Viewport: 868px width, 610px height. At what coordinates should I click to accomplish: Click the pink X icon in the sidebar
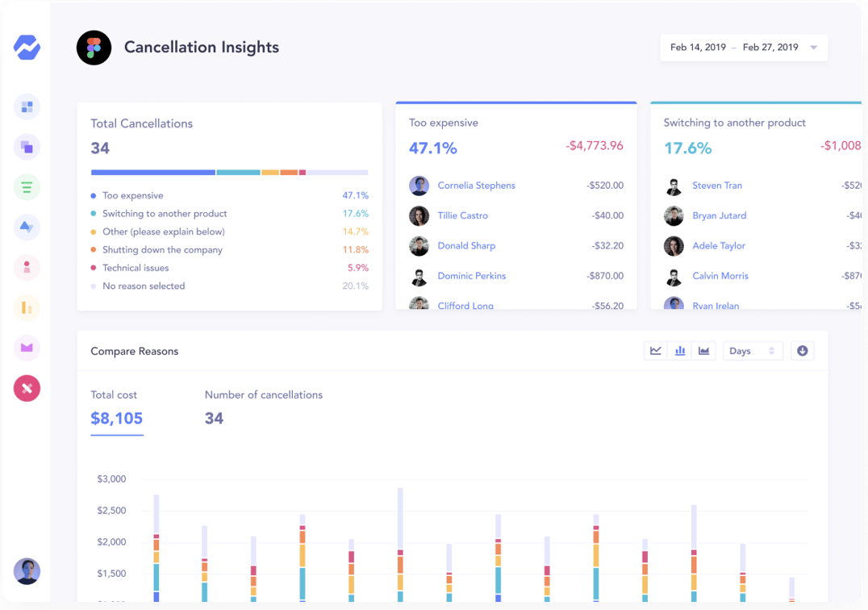click(x=27, y=388)
